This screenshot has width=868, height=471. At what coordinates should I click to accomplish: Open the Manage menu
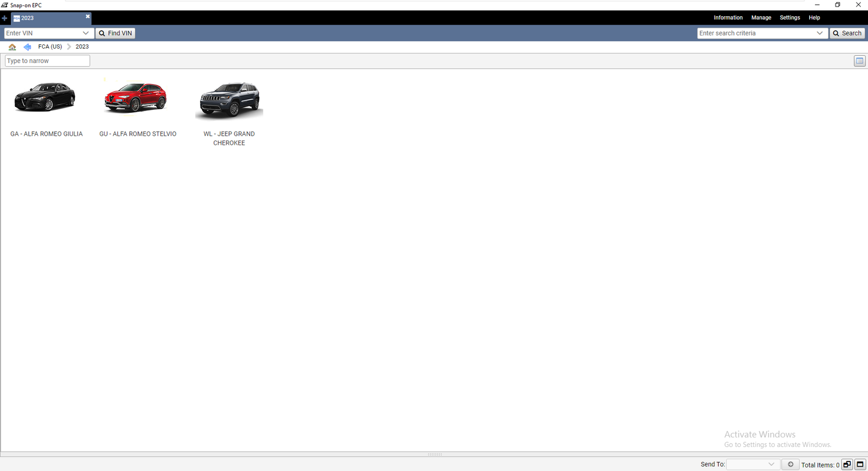pyautogui.click(x=761, y=17)
